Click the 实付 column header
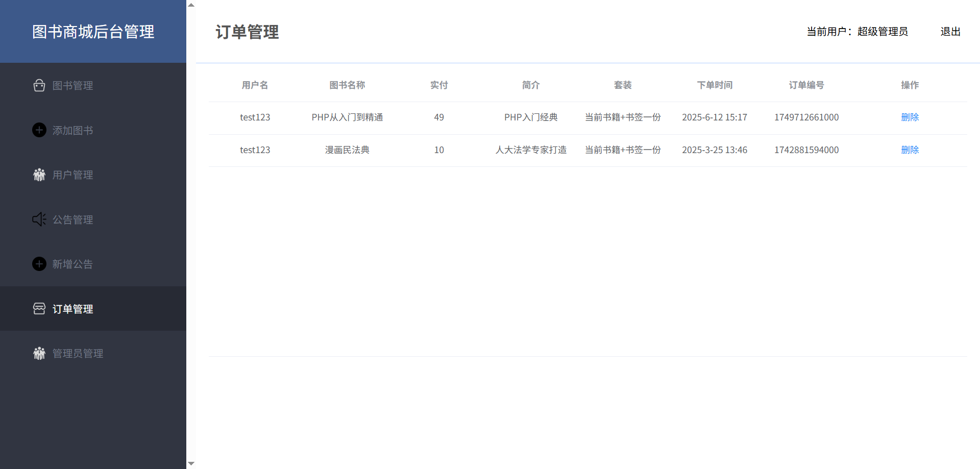Image resolution: width=980 pixels, height=469 pixels. (439, 85)
